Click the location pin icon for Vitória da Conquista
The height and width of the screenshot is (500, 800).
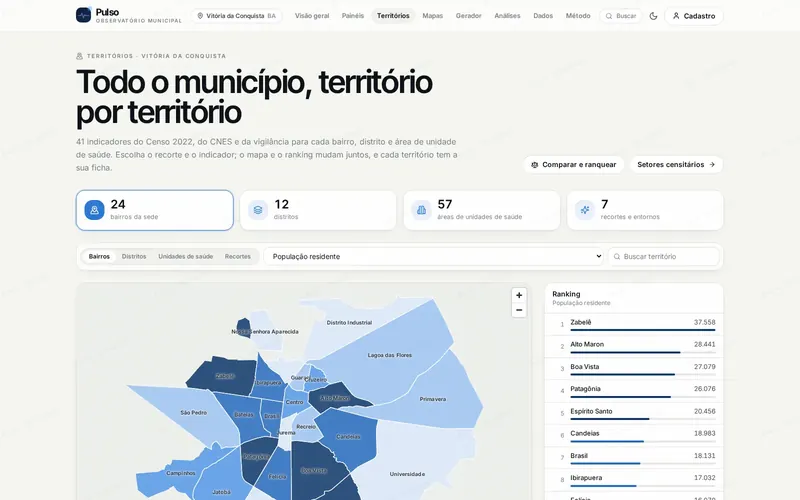[x=200, y=16]
